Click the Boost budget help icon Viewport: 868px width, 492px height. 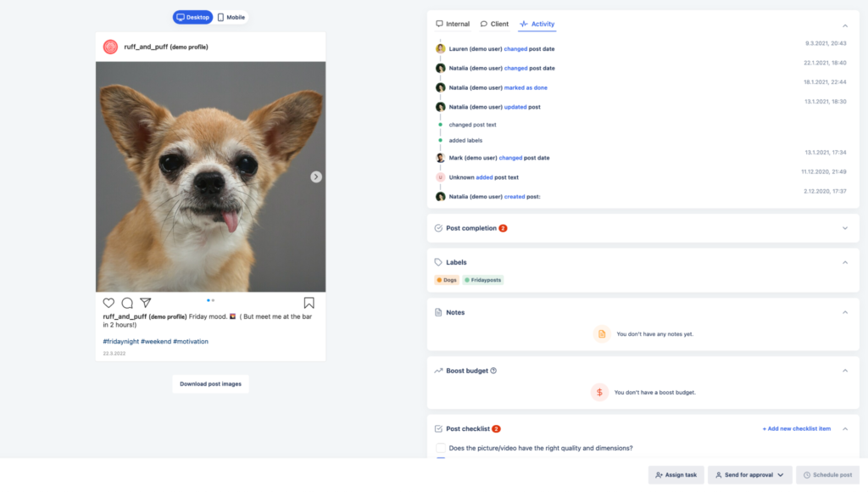493,371
